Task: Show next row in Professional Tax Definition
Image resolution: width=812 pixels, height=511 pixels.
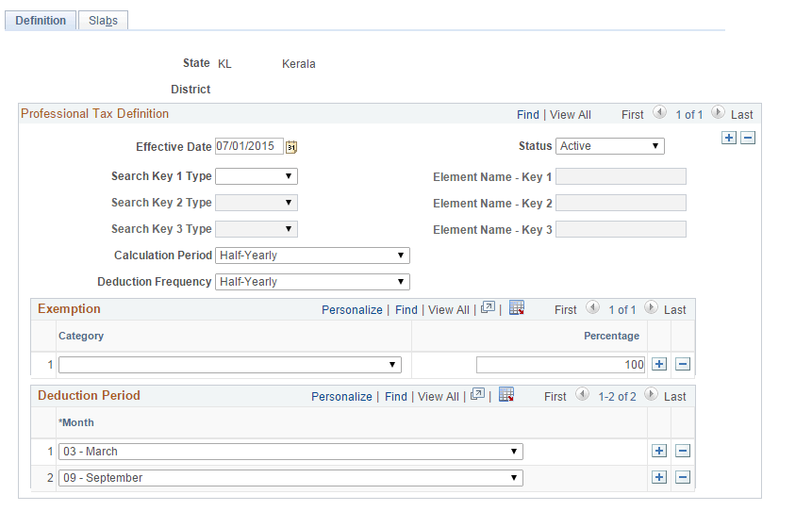Action: pos(718,112)
